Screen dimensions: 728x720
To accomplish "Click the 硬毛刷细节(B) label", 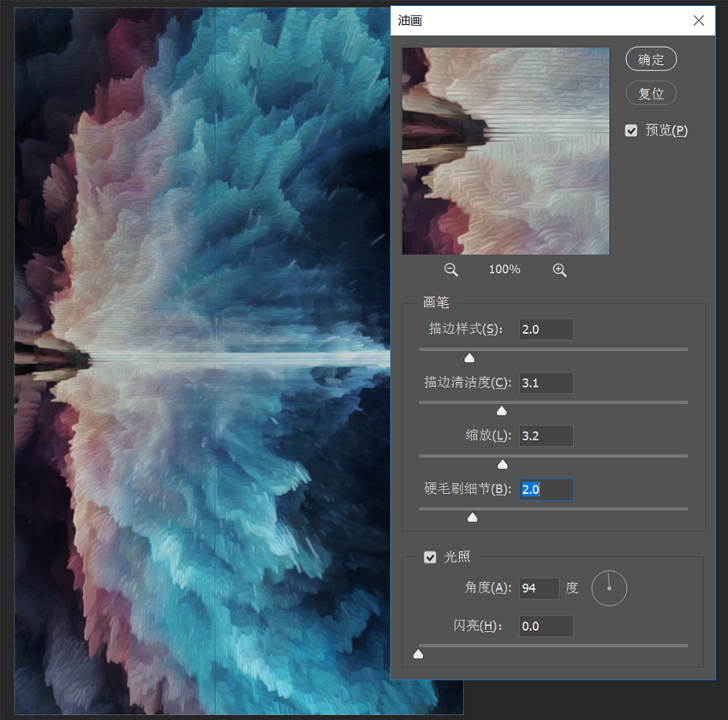I will [x=468, y=489].
